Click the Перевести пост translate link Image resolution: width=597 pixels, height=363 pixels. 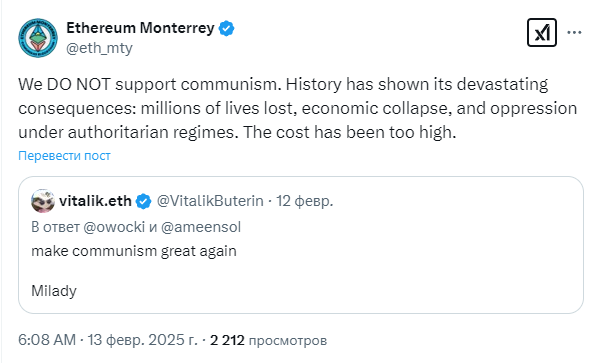point(64,155)
